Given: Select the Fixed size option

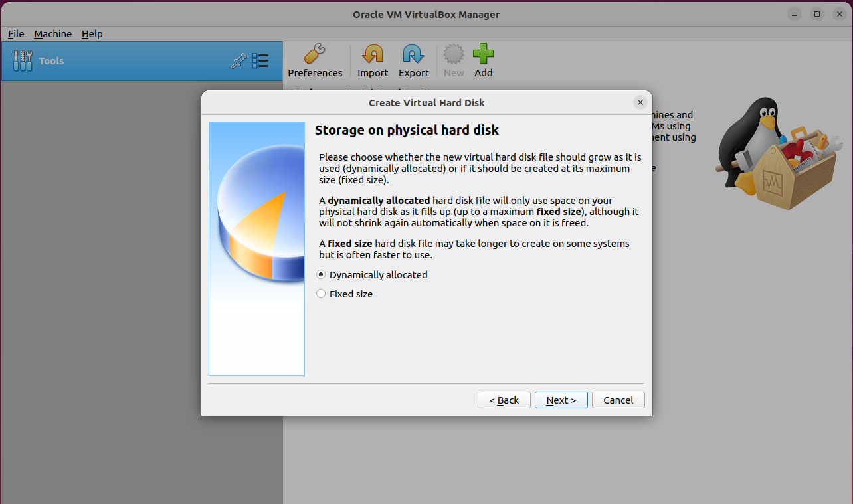Looking at the screenshot, I should (x=344, y=294).
